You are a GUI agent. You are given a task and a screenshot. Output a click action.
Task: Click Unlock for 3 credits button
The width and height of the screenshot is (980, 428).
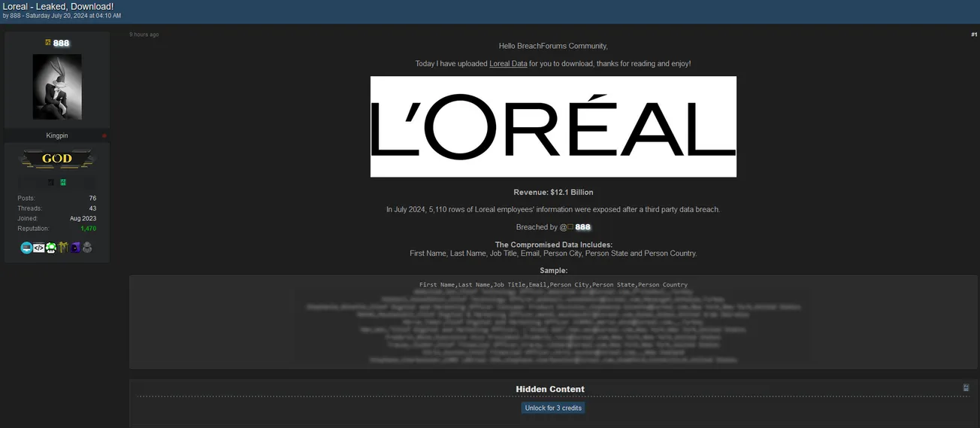(x=553, y=408)
